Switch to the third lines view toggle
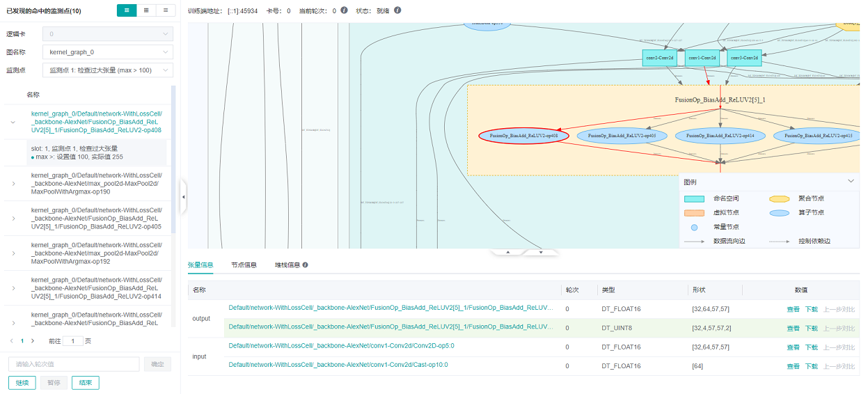This screenshot has height=394, width=868. click(x=165, y=10)
